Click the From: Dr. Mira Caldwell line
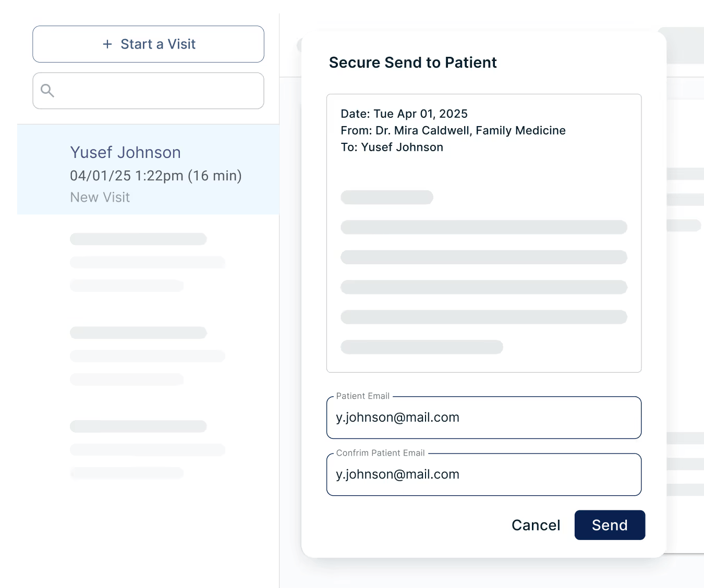The height and width of the screenshot is (588, 704). 453,130
